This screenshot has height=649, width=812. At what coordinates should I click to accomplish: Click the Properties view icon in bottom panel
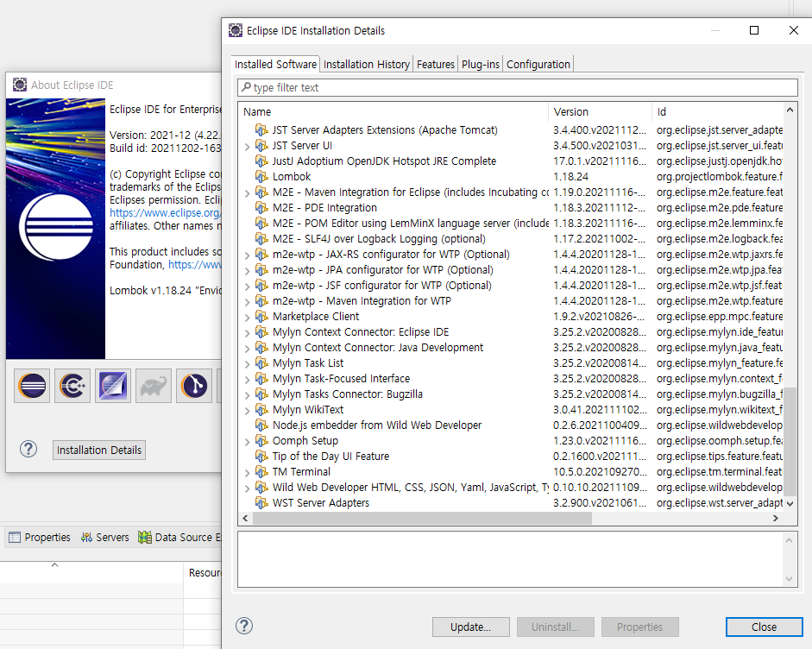tap(15, 537)
